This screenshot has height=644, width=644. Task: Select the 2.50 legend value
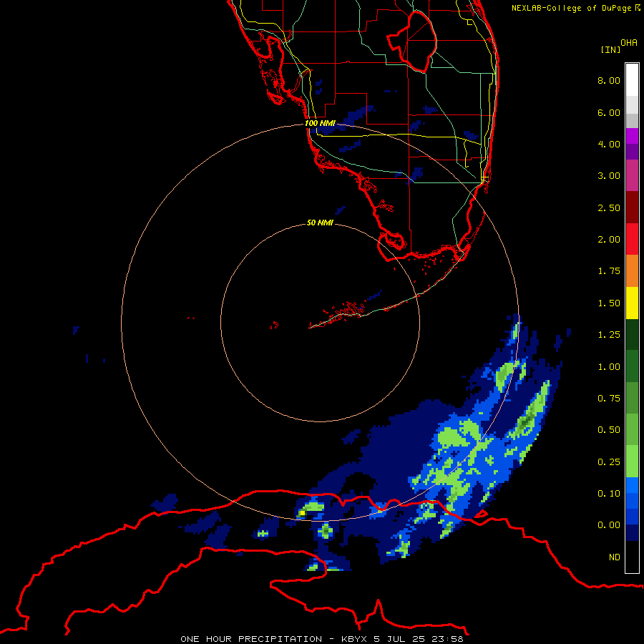[x=609, y=208]
